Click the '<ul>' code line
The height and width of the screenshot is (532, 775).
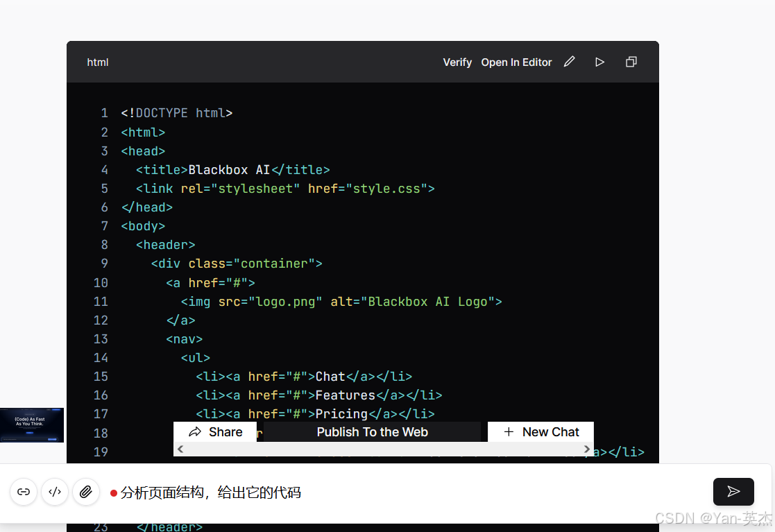tap(196, 358)
